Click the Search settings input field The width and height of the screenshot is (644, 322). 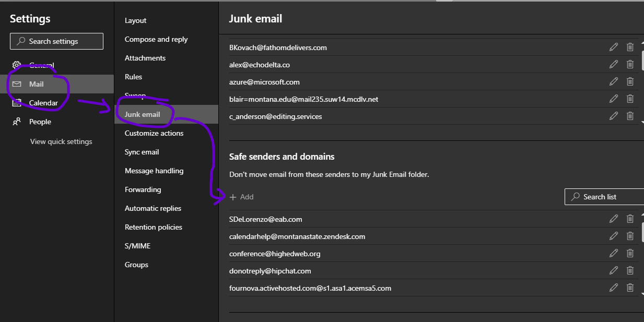click(x=56, y=41)
